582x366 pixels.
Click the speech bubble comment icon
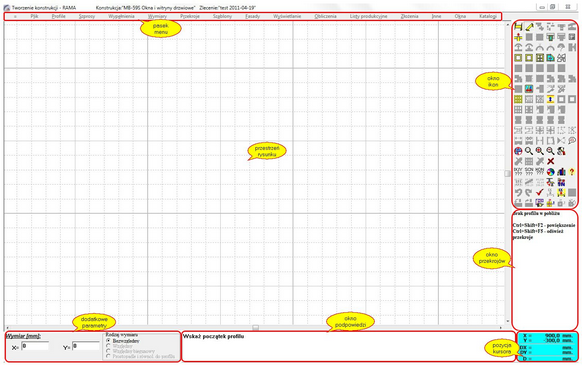572,140
